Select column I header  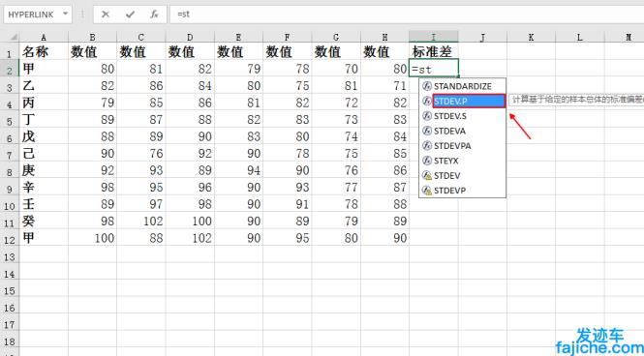pos(434,38)
